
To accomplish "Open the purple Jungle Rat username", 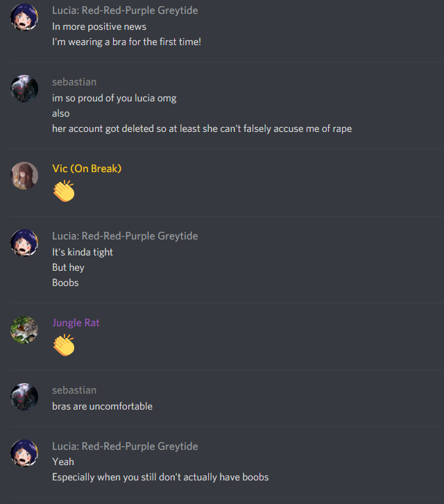I will (x=76, y=323).
